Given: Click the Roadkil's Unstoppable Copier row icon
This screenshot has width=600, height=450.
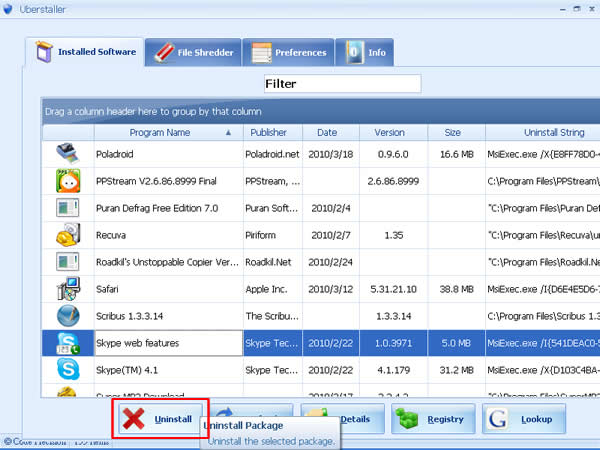Looking at the screenshot, I should click(68, 262).
